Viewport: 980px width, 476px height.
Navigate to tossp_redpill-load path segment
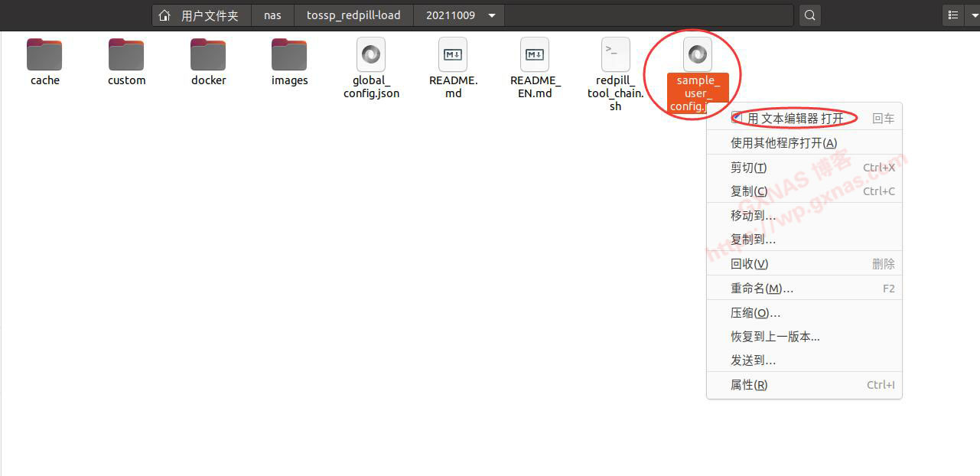tap(353, 15)
